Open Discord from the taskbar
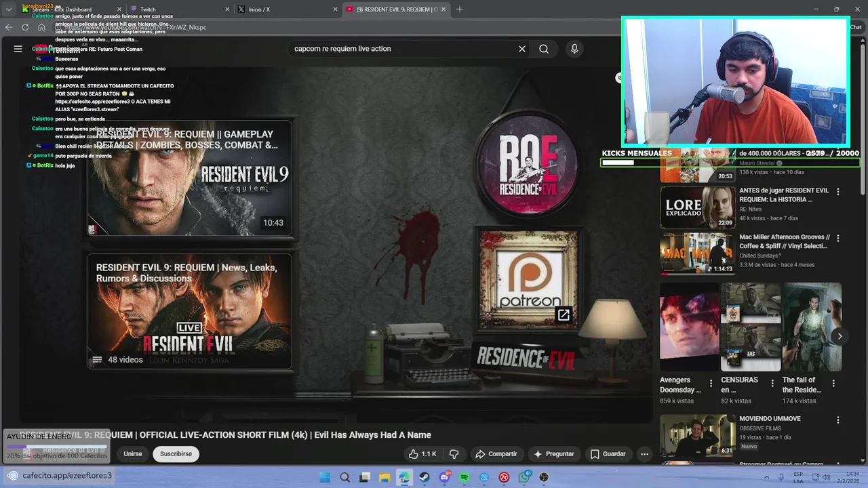Image resolution: width=868 pixels, height=488 pixels. (x=445, y=477)
